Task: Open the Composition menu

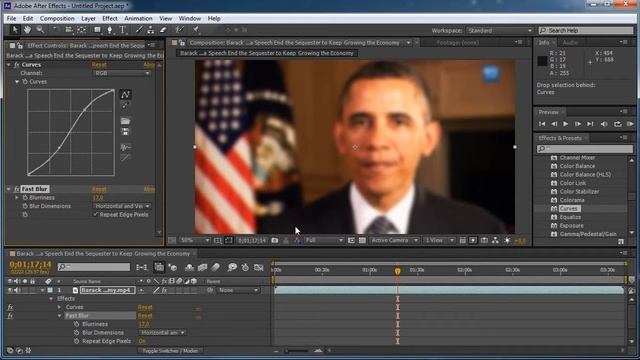Action: tap(57, 18)
